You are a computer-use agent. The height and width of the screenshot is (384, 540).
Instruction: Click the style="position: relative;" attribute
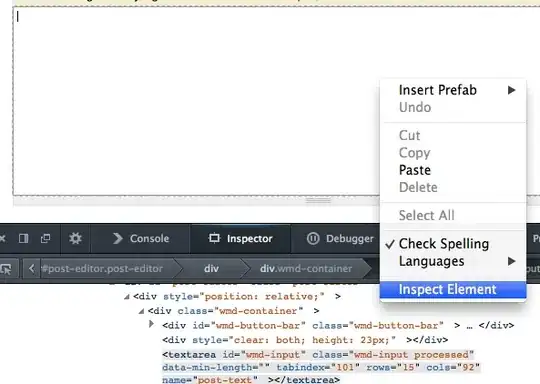click(x=244, y=297)
